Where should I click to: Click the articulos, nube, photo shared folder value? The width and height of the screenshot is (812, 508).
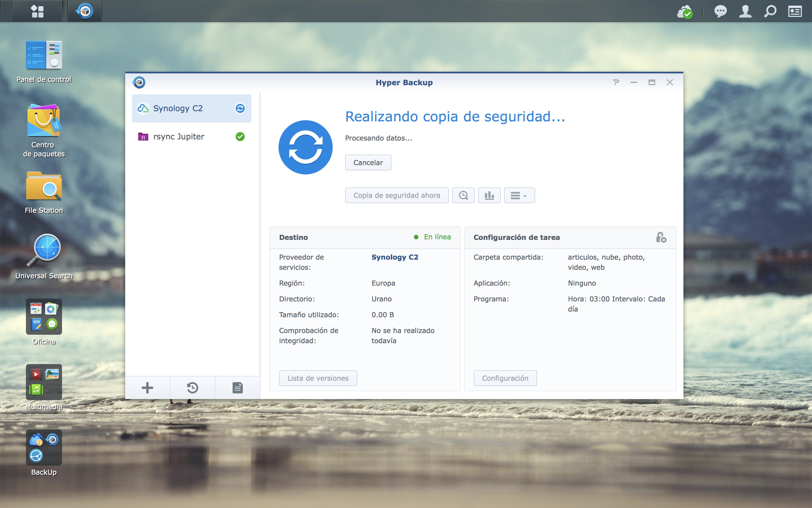pyautogui.click(x=606, y=262)
